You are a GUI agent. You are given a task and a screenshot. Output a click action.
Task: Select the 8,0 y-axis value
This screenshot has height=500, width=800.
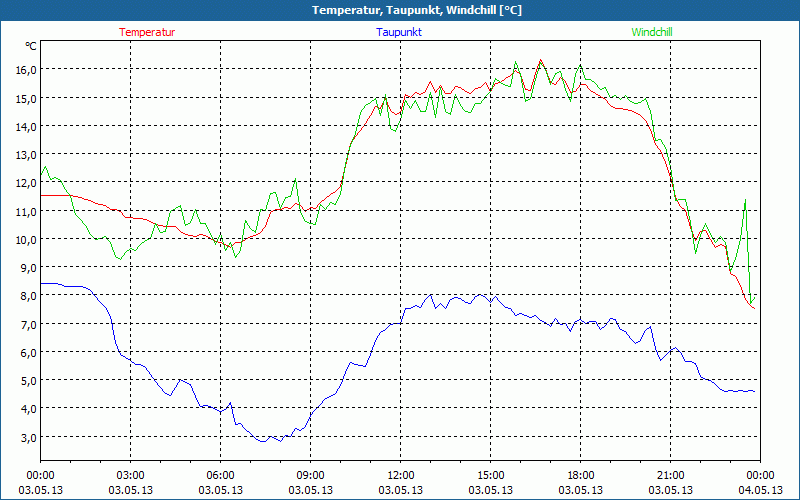coord(29,296)
